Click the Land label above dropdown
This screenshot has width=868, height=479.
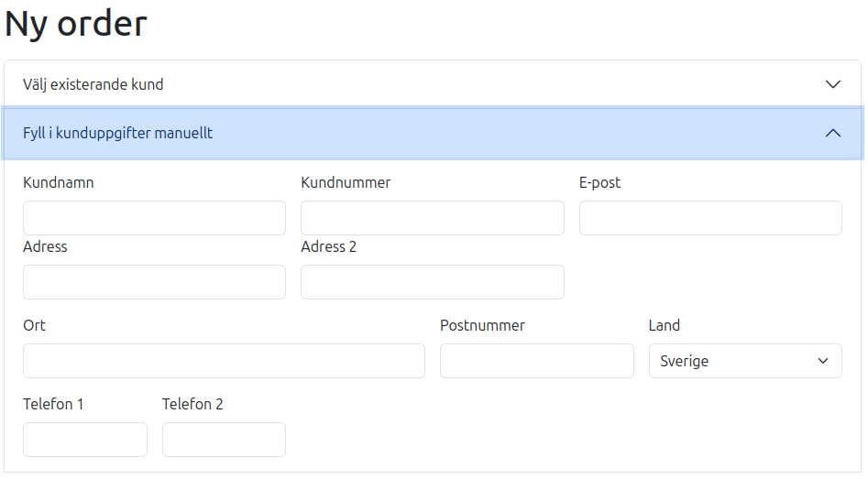(665, 325)
